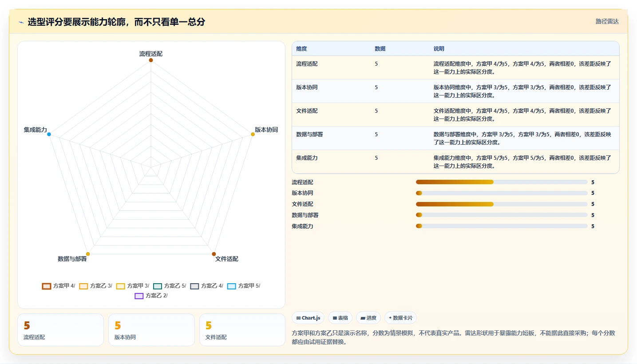Image resolution: width=637 pixels, height=364 pixels.
Task: Click the radar point at 流程适配
Action: (x=151, y=60)
